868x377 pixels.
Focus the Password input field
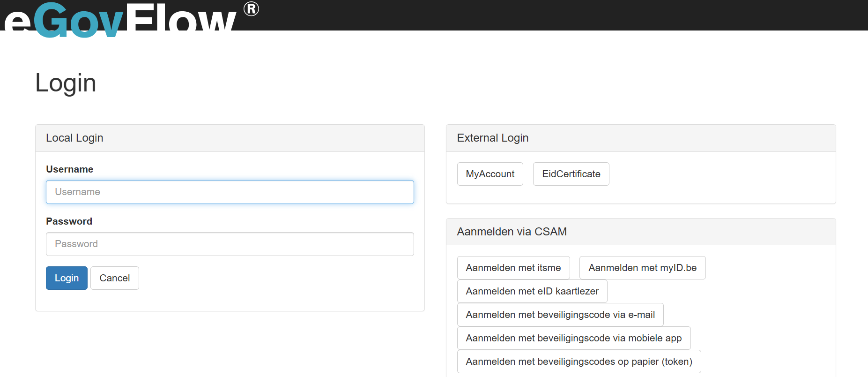(x=230, y=244)
